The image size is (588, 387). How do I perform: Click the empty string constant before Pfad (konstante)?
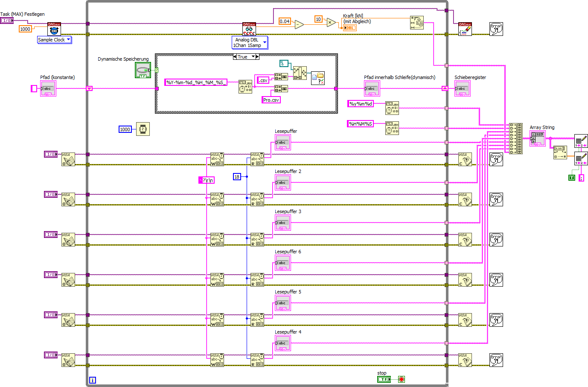tap(34, 88)
